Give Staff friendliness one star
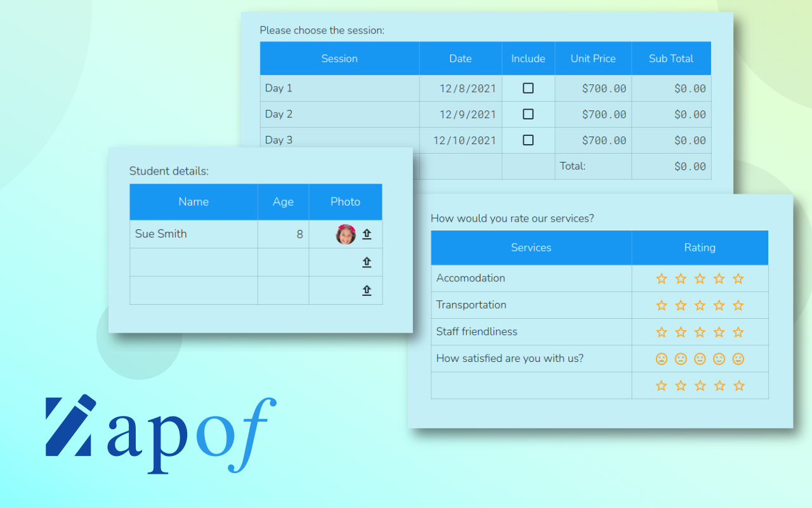 [x=662, y=332]
